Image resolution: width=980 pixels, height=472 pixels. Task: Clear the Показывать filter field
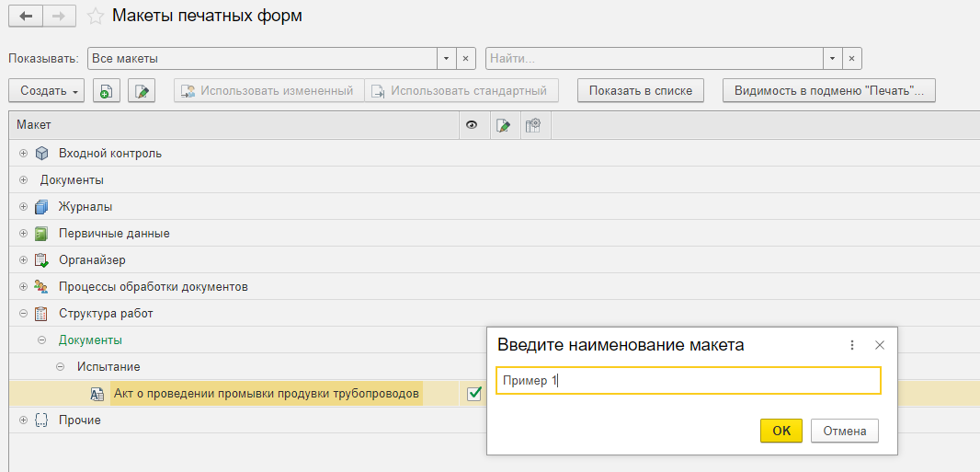pyautogui.click(x=465, y=59)
